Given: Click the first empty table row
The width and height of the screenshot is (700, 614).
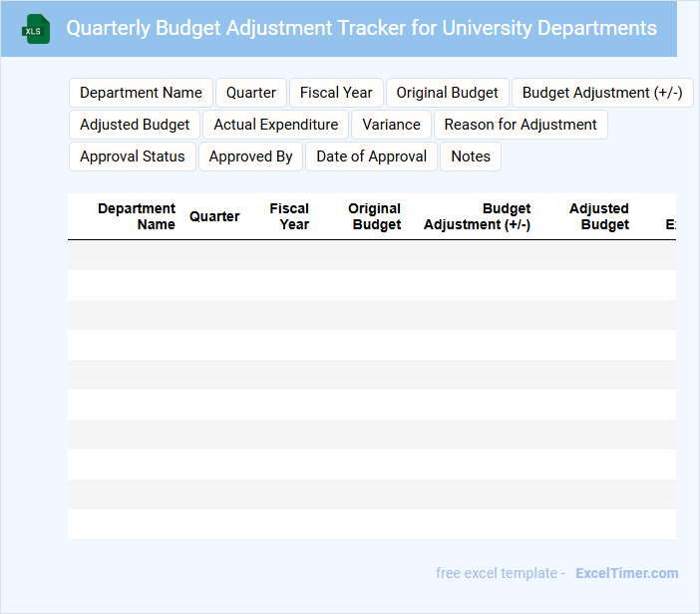Looking at the screenshot, I should point(371,255).
